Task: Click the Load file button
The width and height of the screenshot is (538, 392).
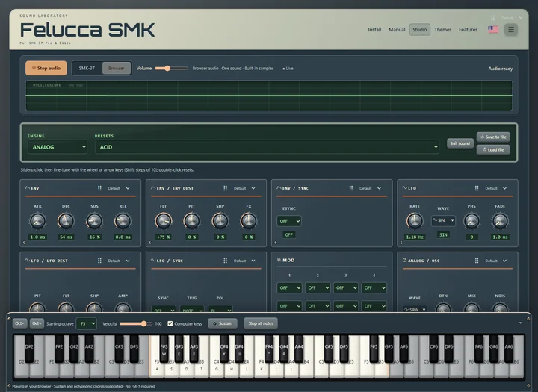Action: [x=493, y=149]
